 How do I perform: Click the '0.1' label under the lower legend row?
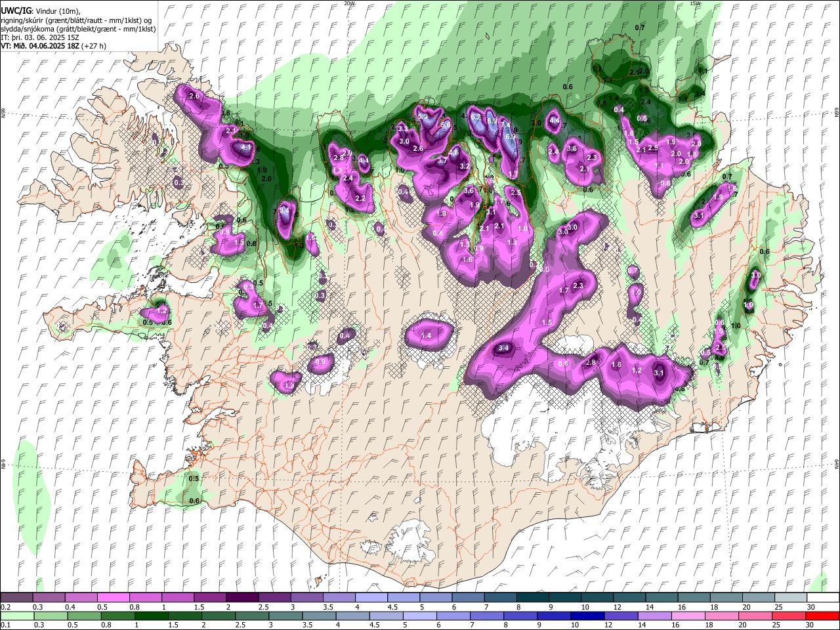point(6,625)
